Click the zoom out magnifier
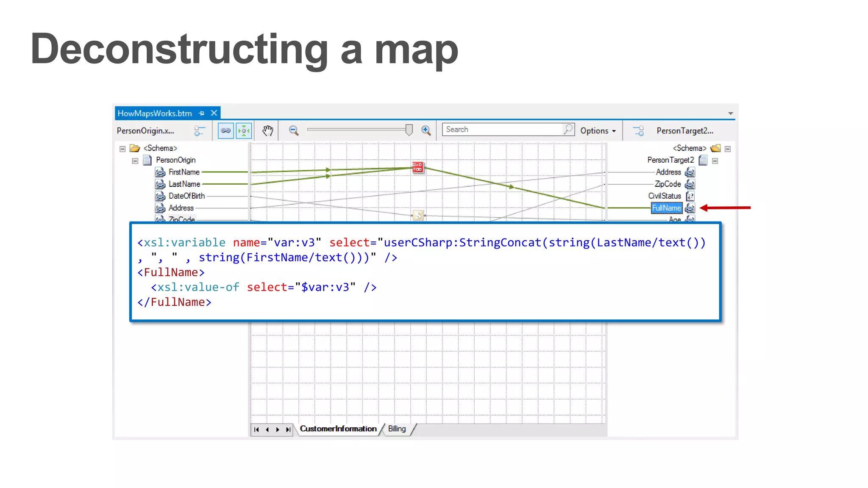The width and height of the screenshot is (868, 488). pos(294,130)
